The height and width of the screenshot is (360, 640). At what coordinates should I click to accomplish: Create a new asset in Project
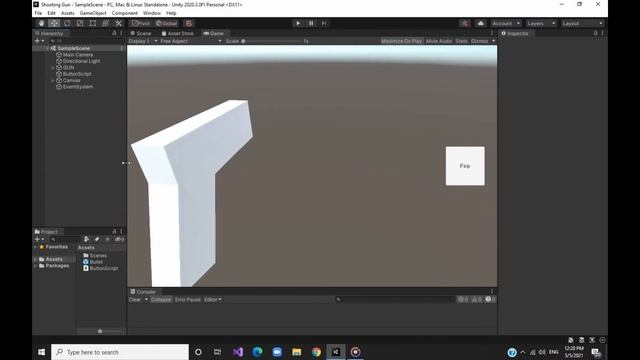39,239
